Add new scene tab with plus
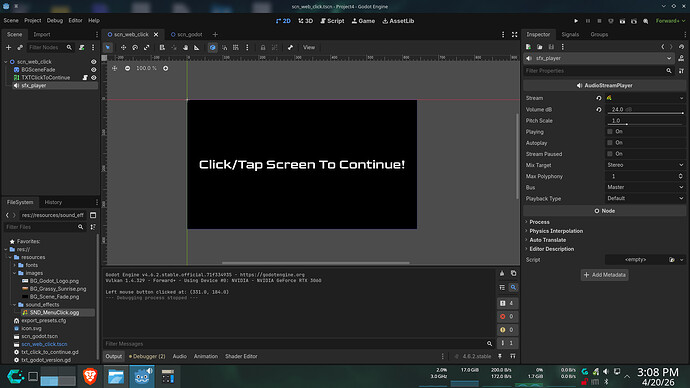Screen dimensions: 690x388 [215, 34]
